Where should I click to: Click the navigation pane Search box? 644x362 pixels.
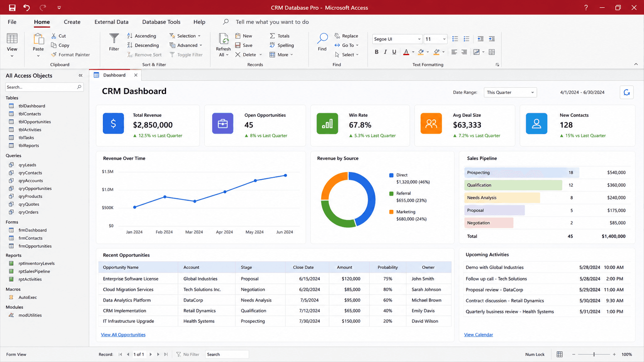click(x=44, y=87)
